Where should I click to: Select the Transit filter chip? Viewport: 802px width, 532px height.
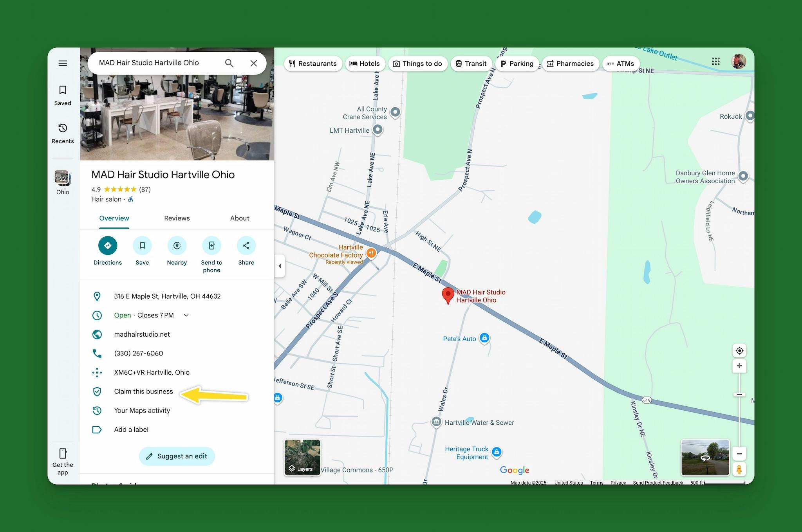471,64
